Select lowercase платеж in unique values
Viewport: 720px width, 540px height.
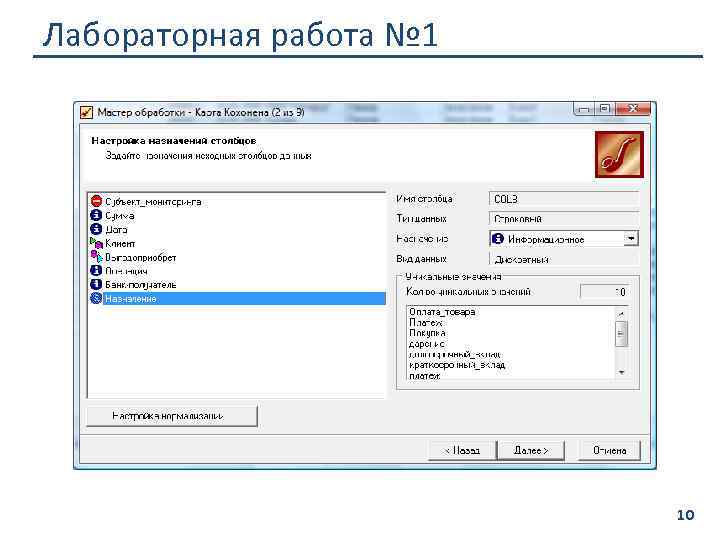[425, 376]
